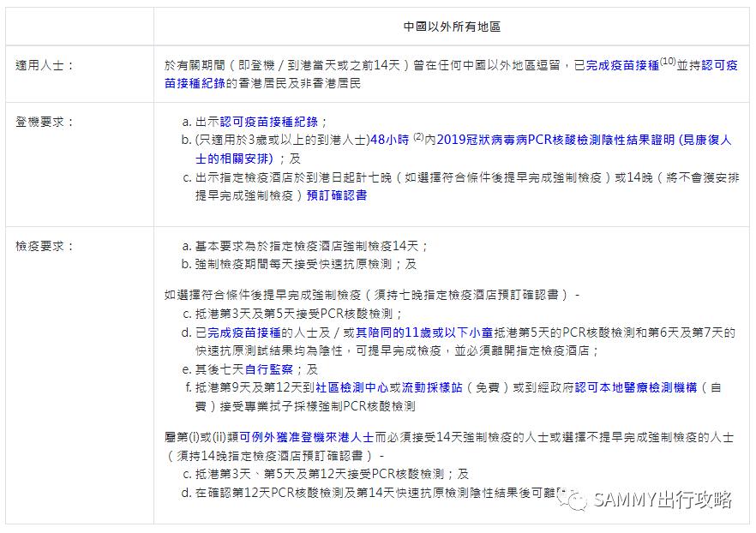The width and height of the screenshot is (756, 533).
Task: Click the footnote (10) superscript
Action: [x=668, y=61]
